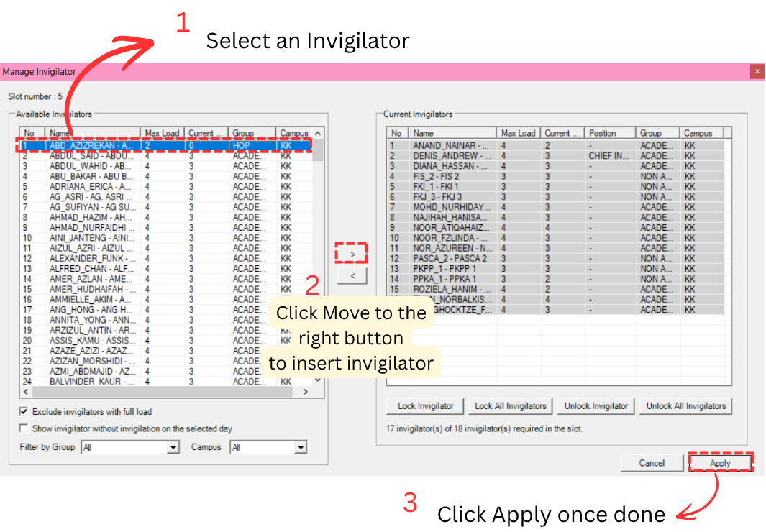Sort Available list by Group column header
This screenshot has height=532, width=766.
pyautogui.click(x=252, y=133)
